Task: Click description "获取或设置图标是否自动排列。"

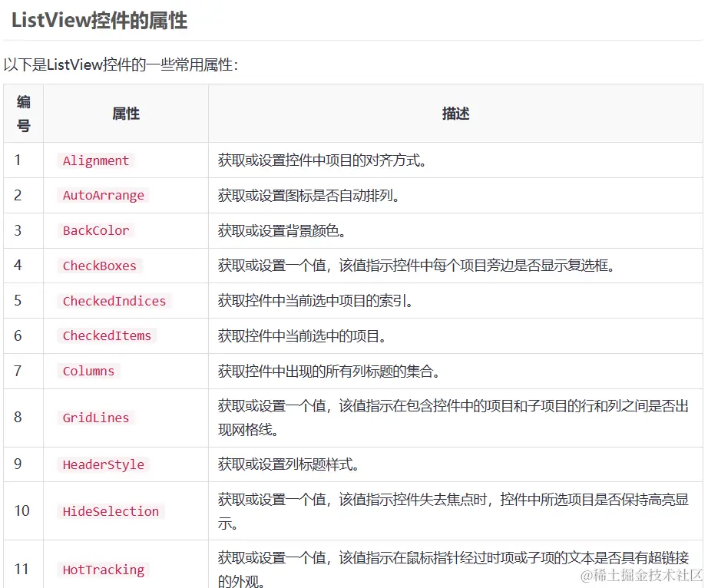Action: 309,196
